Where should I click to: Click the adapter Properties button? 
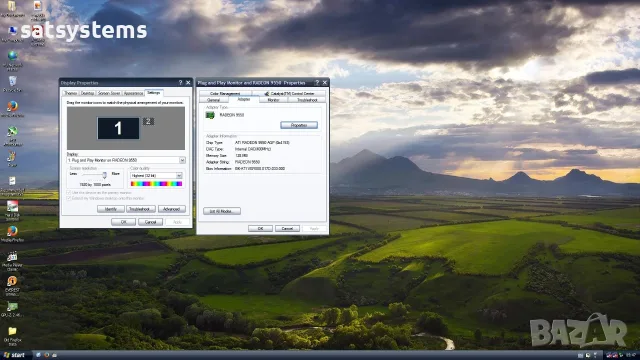pos(299,125)
